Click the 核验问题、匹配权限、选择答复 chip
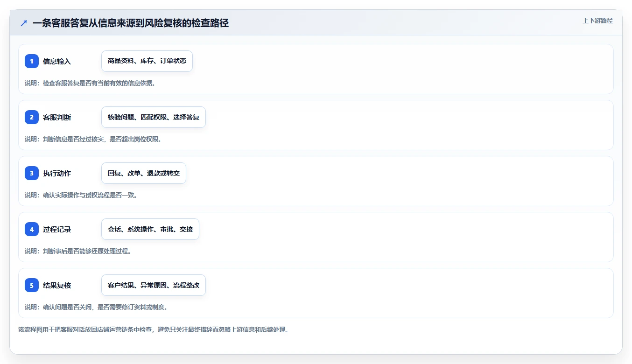Image resolution: width=632 pixels, height=364 pixels. 154,117
